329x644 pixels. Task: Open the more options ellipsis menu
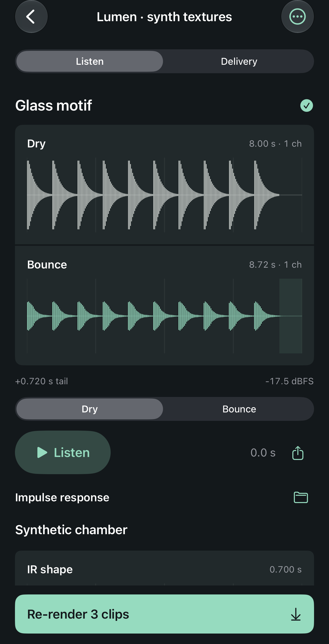(298, 16)
